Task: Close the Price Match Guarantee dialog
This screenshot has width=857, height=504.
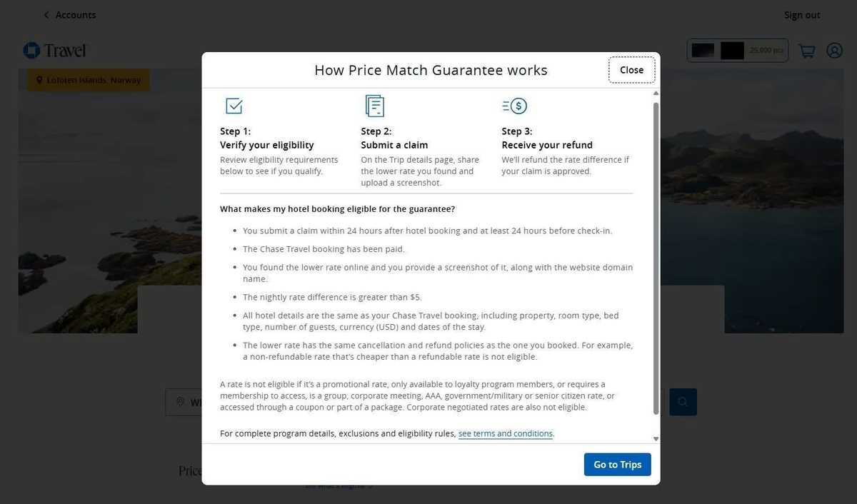Action: pyautogui.click(x=631, y=69)
